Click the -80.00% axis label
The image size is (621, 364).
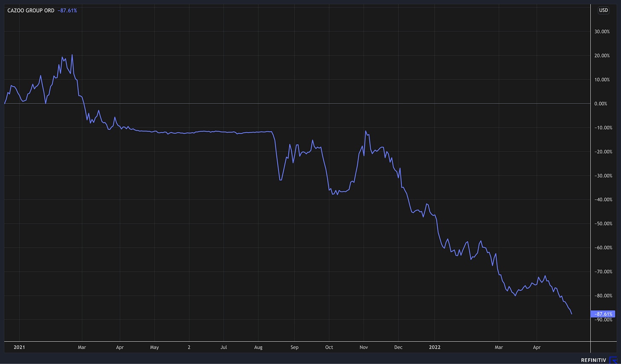pos(603,296)
